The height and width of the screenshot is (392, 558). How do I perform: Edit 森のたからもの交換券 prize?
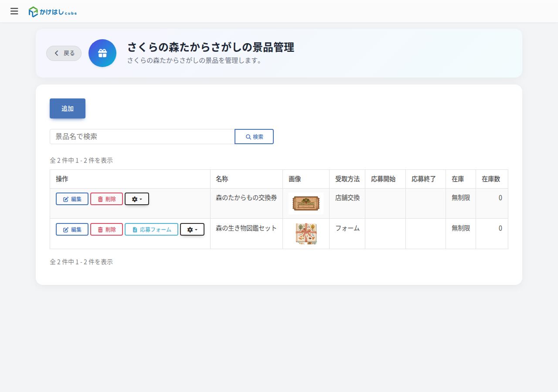pos(72,199)
